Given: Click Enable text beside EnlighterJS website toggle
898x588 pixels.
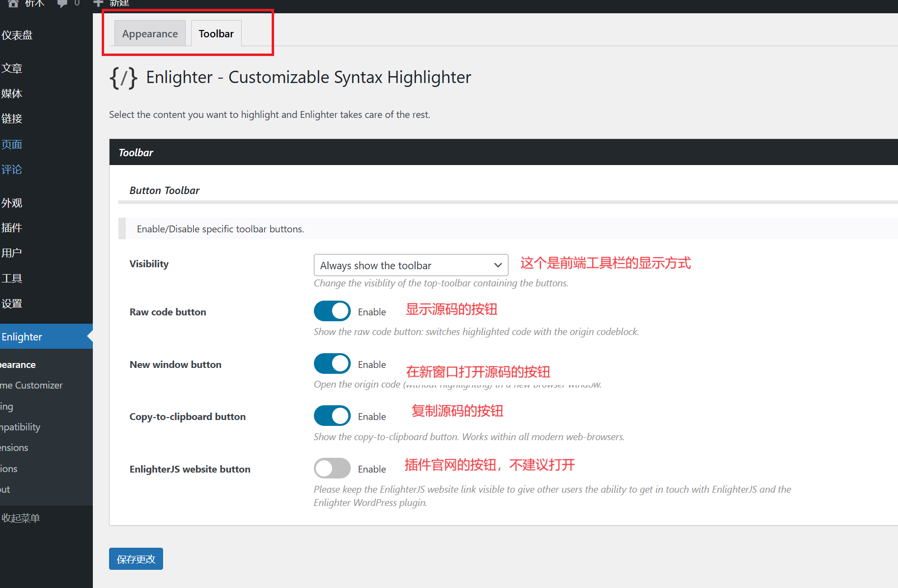Looking at the screenshot, I should click(372, 469).
